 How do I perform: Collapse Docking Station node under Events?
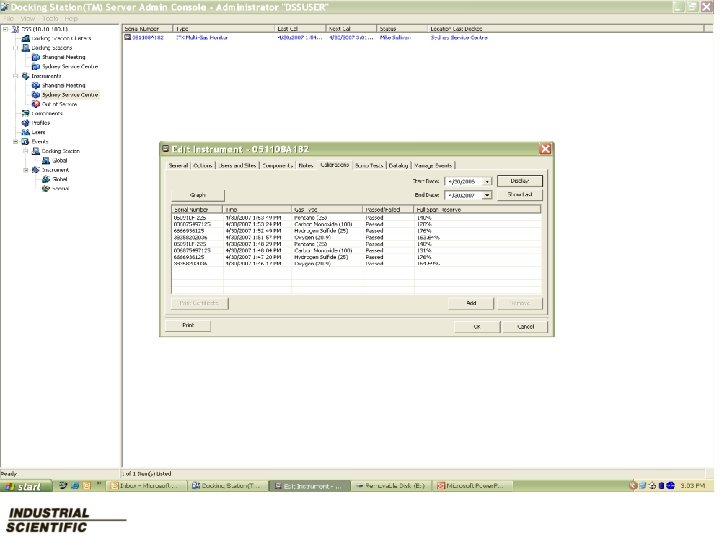pyautogui.click(x=26, y=151)
